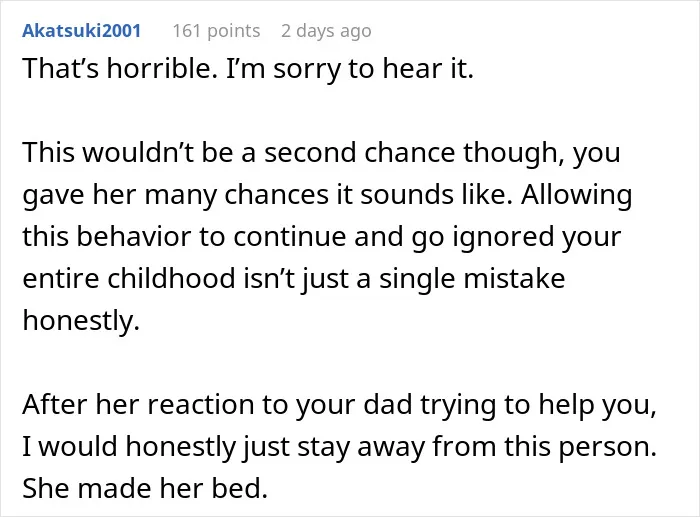Click the sentence She made her bed
700x517 pixels.
(x=145, y=489)
